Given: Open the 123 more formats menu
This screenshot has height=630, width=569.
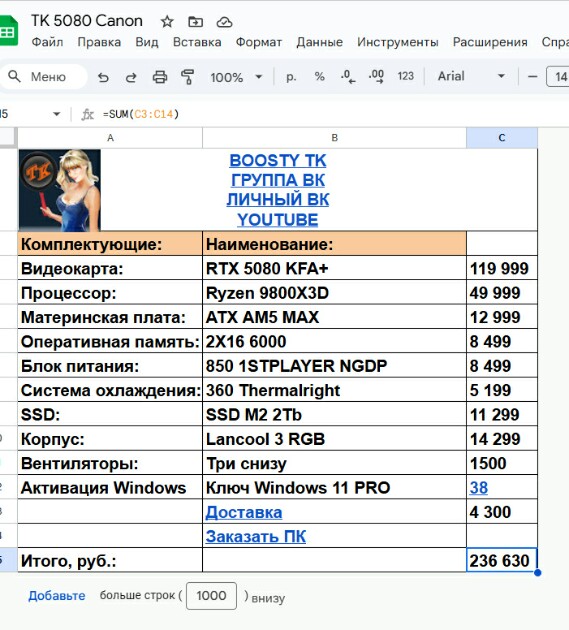Looking at the screenshot, I should pos(405,76).
